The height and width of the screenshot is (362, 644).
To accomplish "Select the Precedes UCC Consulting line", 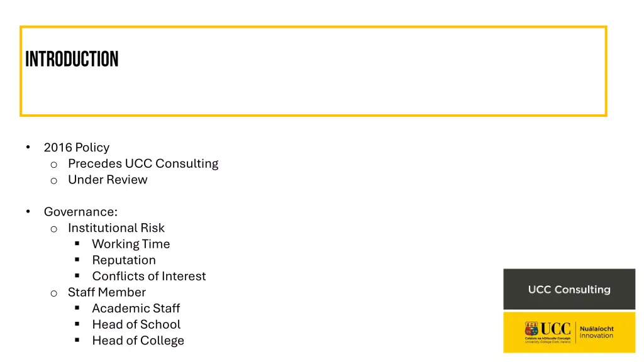I will click(x=143, y=163).
